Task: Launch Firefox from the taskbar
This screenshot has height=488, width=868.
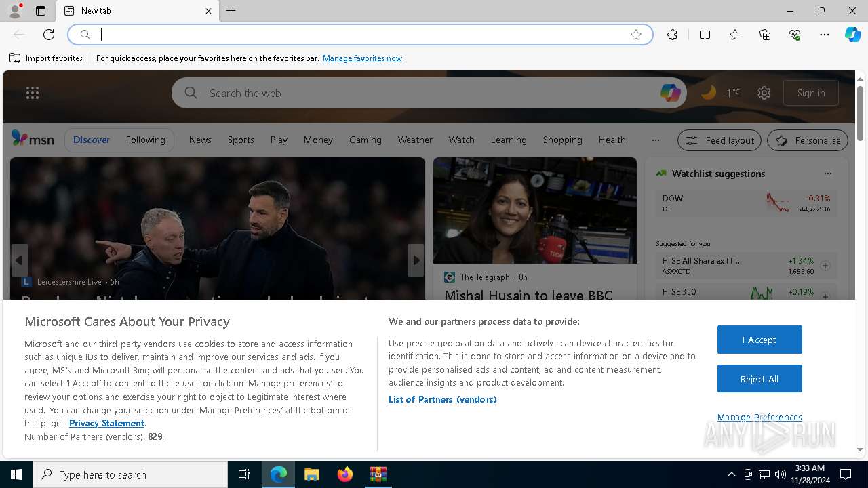Action: point(345,474)
